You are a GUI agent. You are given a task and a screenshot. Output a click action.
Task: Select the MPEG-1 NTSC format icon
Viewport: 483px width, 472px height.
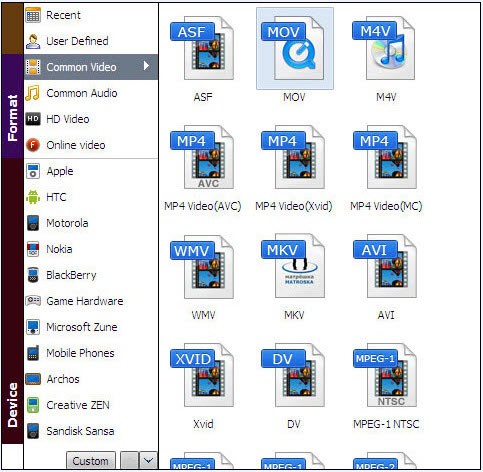(x=385, y=375)
